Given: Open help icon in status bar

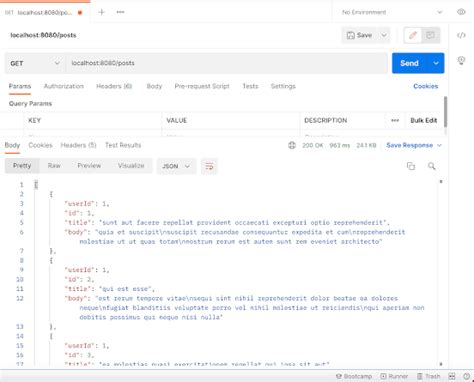Looking at the screenshot, I should 466,376.
